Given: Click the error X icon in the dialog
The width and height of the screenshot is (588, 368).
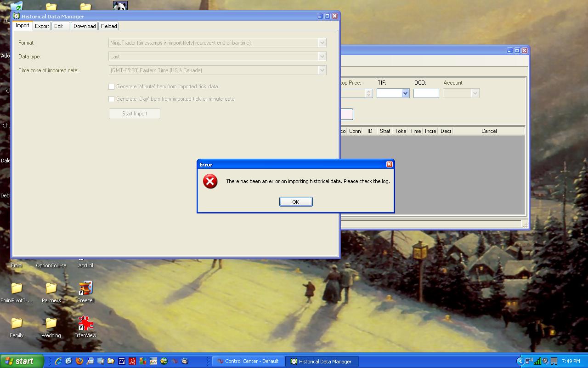Looking at the screenshot, I should pos(210,181).
